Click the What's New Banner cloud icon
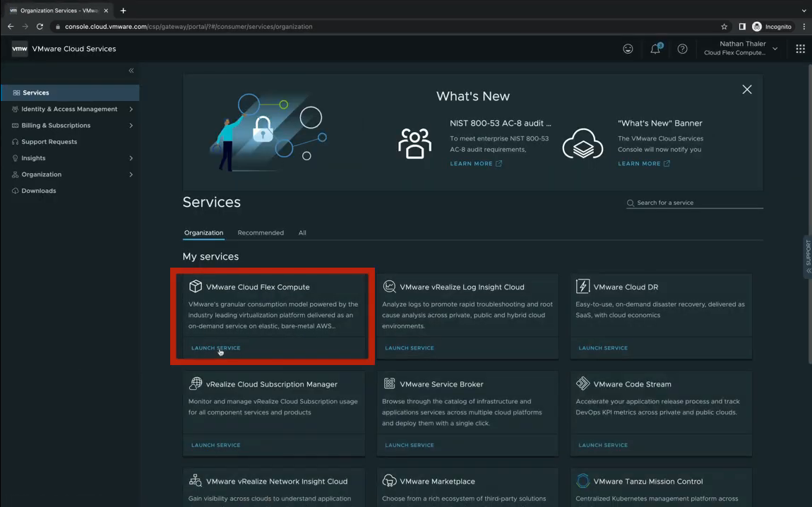812x507 pixels. coord(583,143)
